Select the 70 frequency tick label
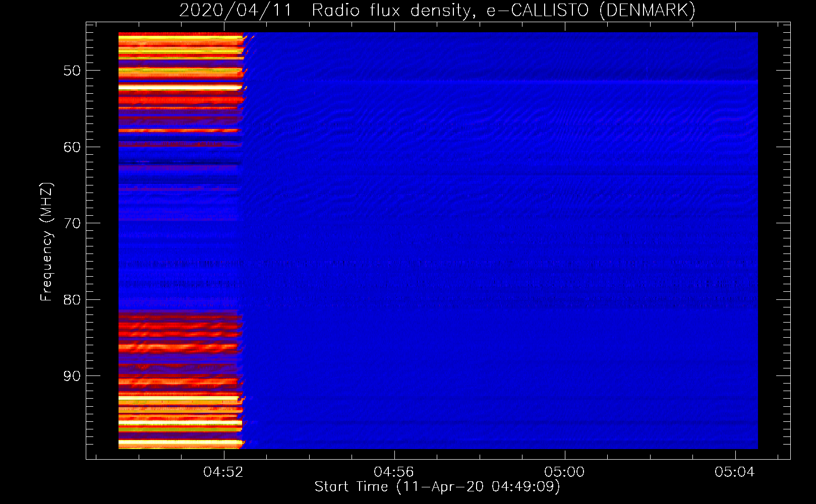 [72, 223]
